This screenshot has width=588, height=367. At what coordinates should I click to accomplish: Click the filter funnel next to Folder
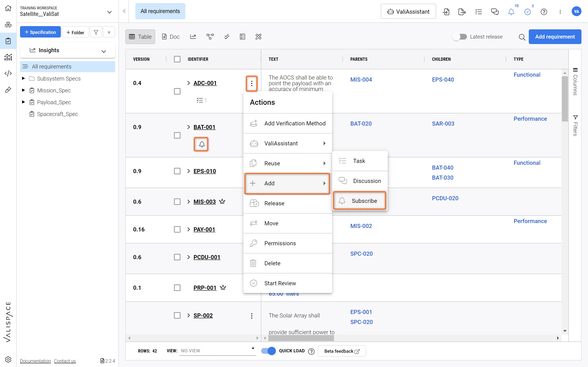[x=96, y=32]
